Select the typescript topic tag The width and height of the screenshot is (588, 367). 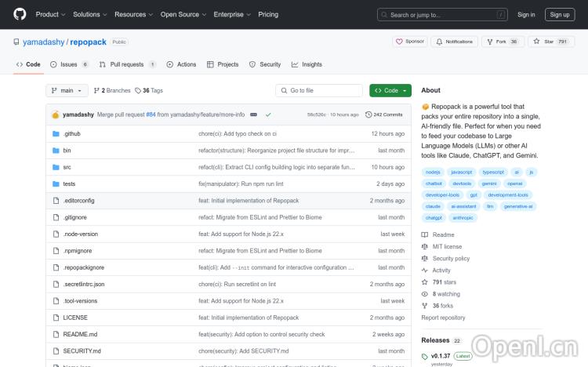coord(493,172)
